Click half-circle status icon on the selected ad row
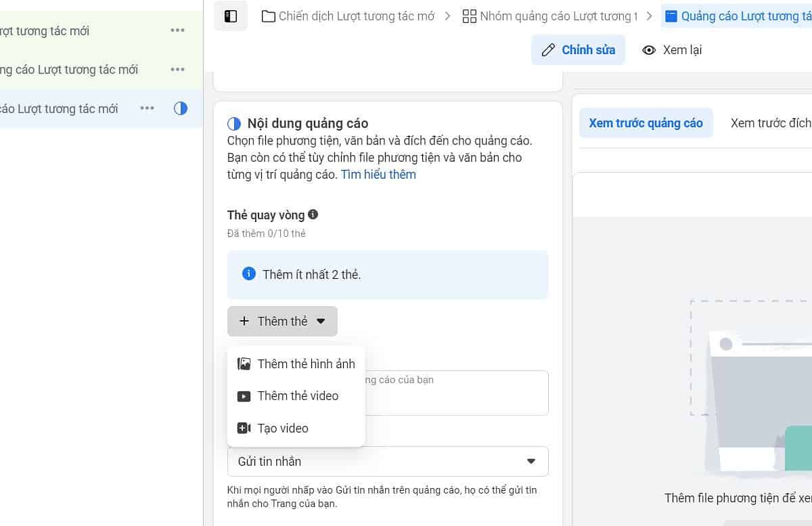The width and height of the screenshot is (812, 526). point(181,108)
